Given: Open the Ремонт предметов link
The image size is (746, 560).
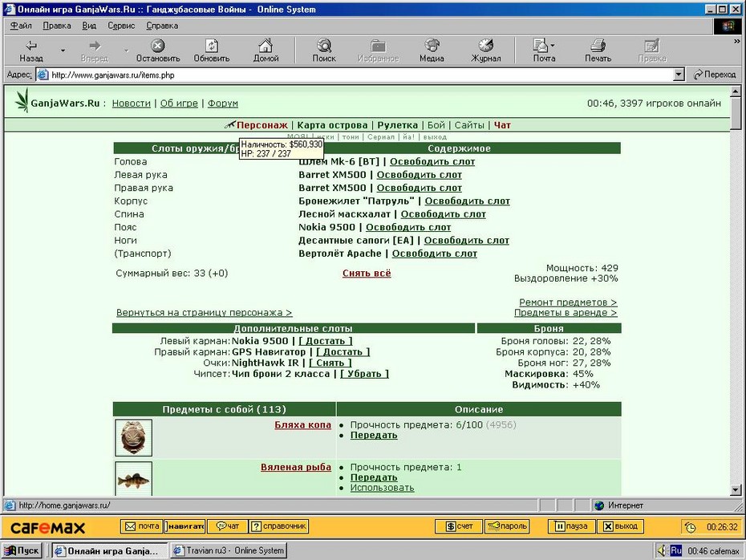Looking at the screenshot, I should click(x=568, y=302).
